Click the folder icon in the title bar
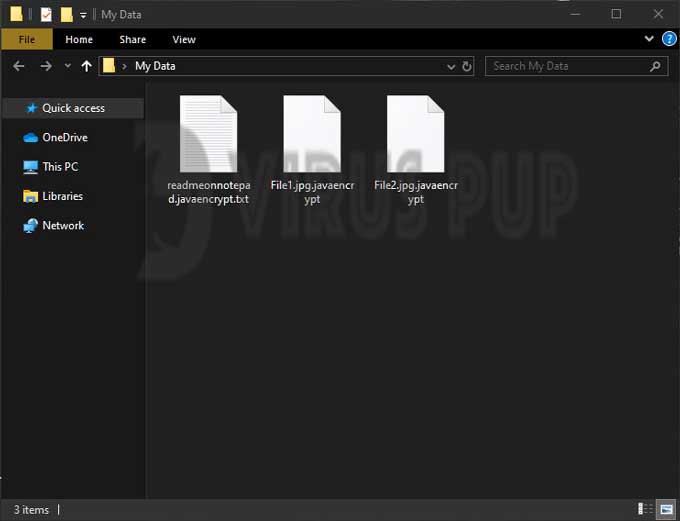This screenshot has height=521, width=680. pos(16,14)
